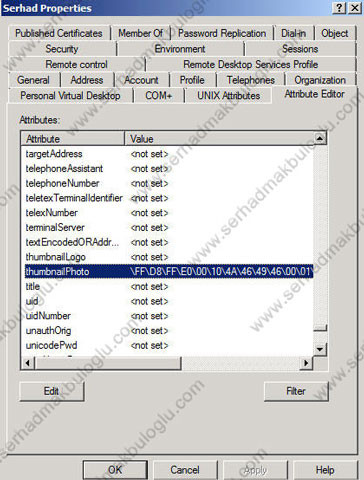Switch to the Member Of tab

tap(141, 33)
